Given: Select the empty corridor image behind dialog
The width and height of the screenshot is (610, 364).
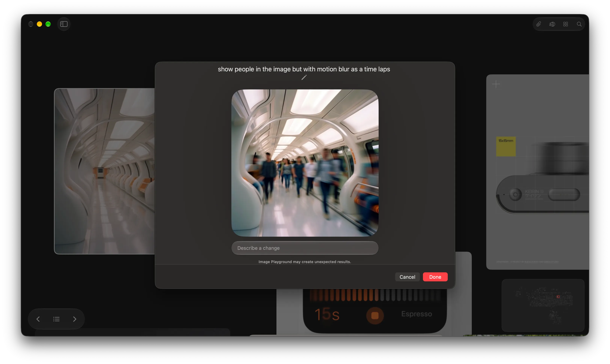Looking at the screenshot, I should [x=104, y=171].
